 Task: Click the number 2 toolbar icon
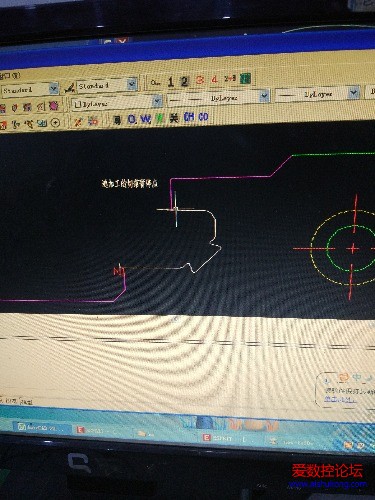184,81
